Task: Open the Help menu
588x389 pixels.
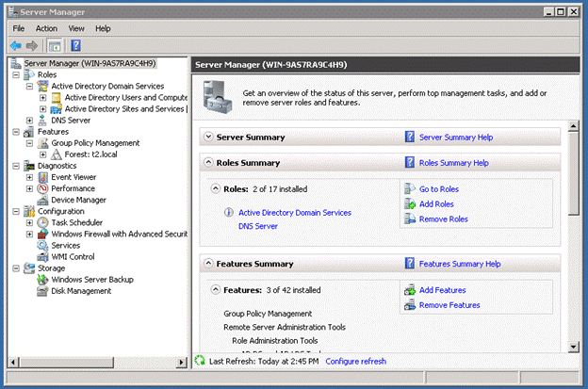Action: coord(103,28)
